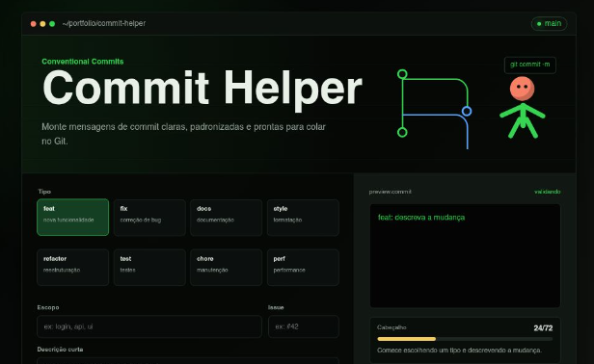Click the Tipo section label
The image size is (594, 364).
coord(44,192)
